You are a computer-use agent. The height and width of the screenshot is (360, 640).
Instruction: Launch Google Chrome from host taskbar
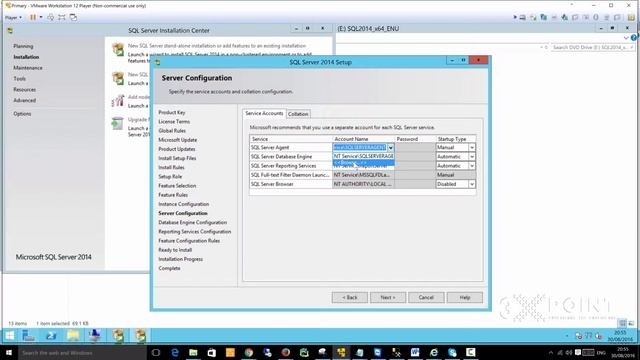pos(249,352)
